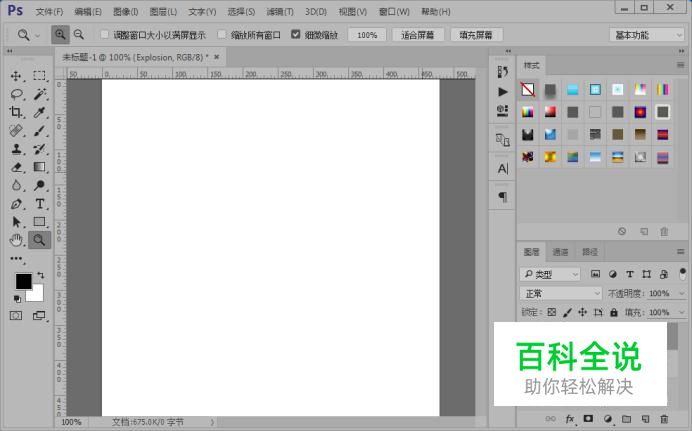Select the Gradient tool
The width and height of the screenshot is (692, 431).
coord(39,167)
